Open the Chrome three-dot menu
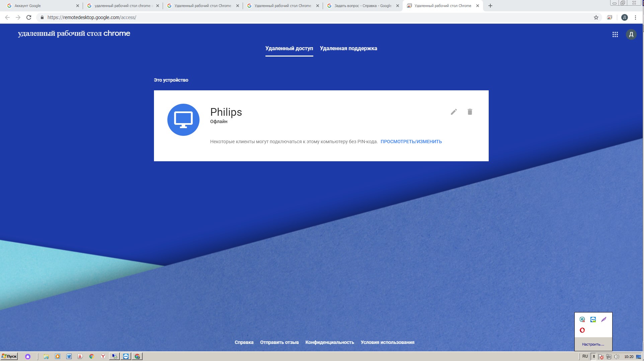Screen dimensions: 644x361 (x=635, y=17)
